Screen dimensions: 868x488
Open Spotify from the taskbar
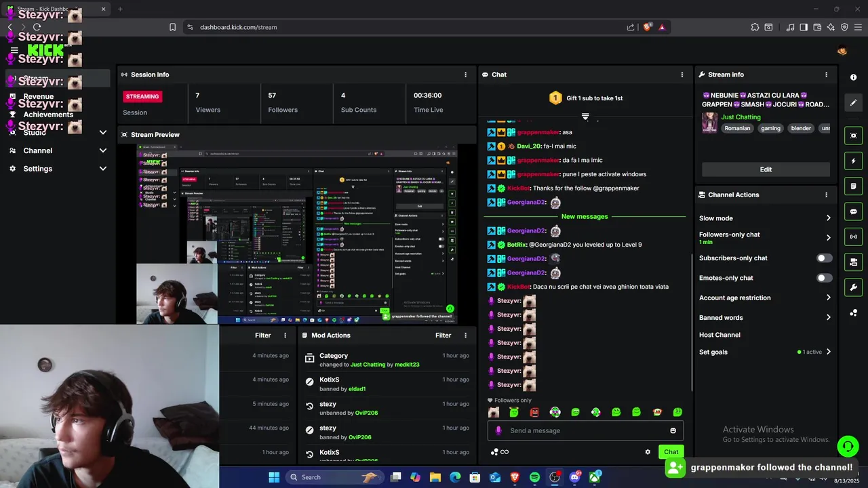click(534, 477)
